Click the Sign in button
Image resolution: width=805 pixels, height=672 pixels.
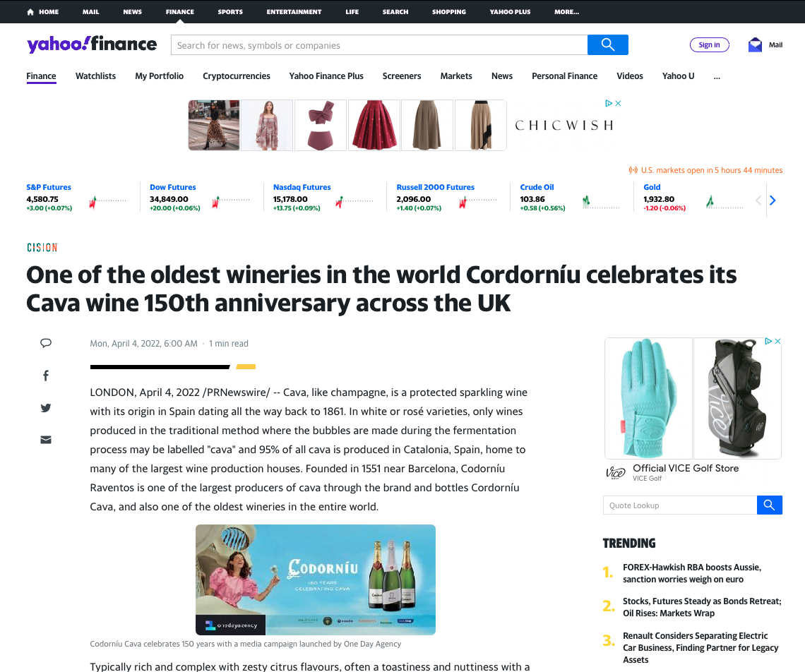pos(709,44)
